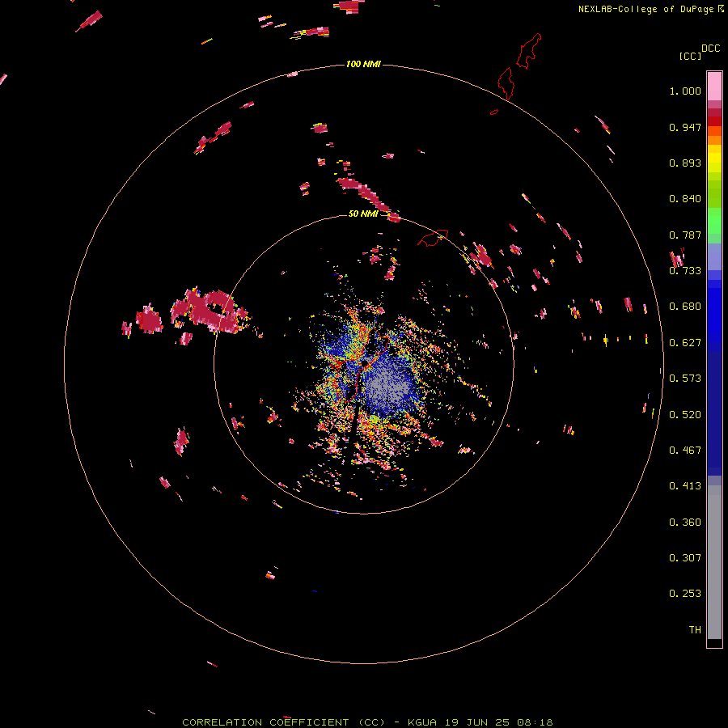Select the 0.893 scale value
Screen dimensions: 728x728
[x=685, y=163]
